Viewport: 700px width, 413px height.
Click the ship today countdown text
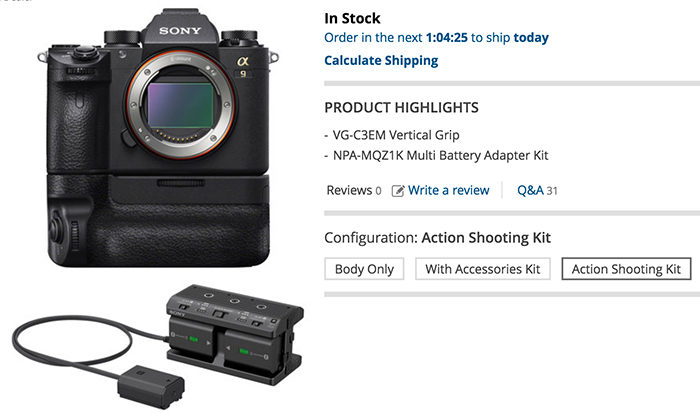click(x=436, y=38)
